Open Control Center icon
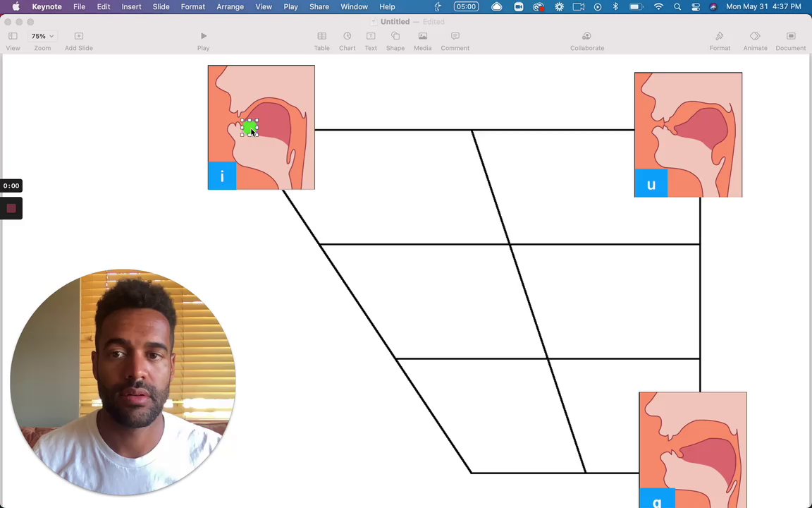812x508 pixels. [696, 7]
